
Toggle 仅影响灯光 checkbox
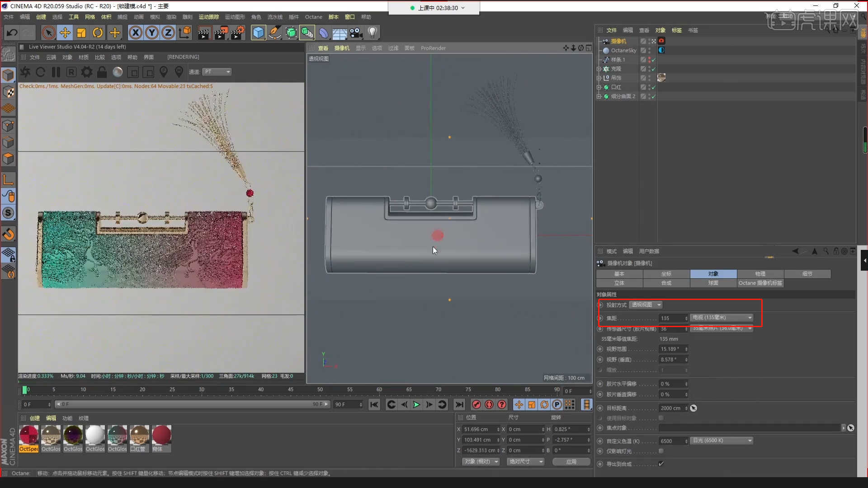[x=661, y=451]
